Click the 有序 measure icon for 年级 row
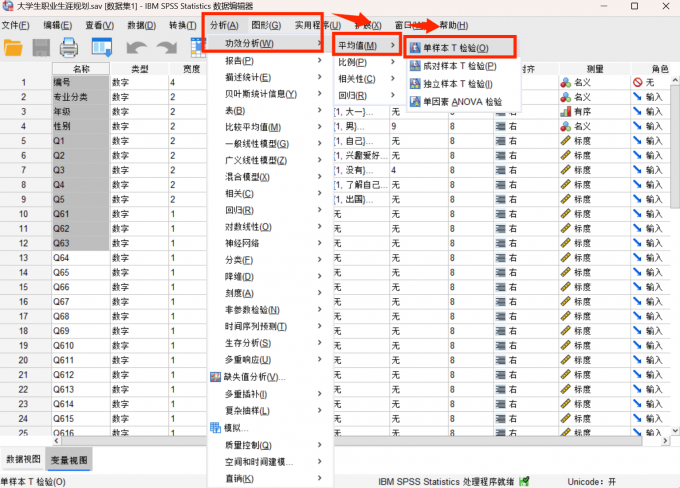Image resolution: width=680 pixels, height=488 pixels. pos(566,111)
